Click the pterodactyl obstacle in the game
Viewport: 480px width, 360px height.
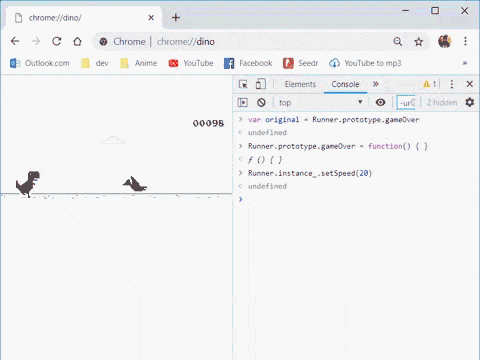pos(135,184)
